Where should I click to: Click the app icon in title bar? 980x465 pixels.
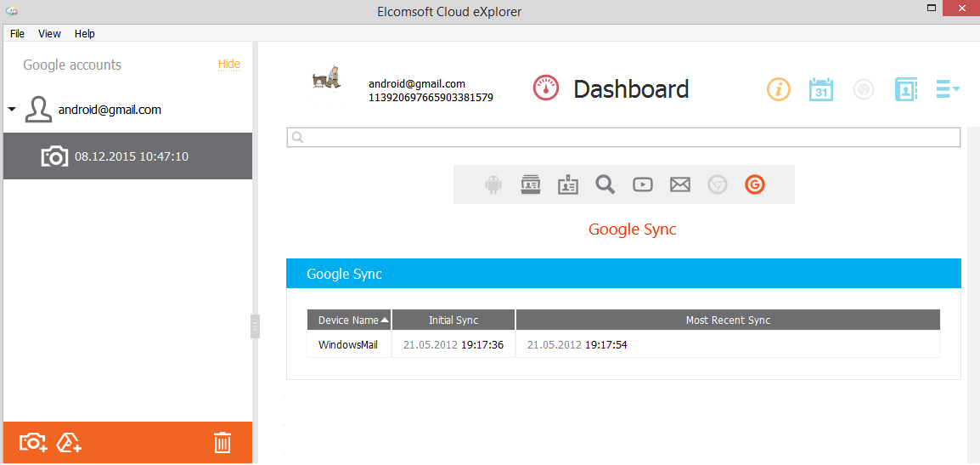tap(11, 10)
